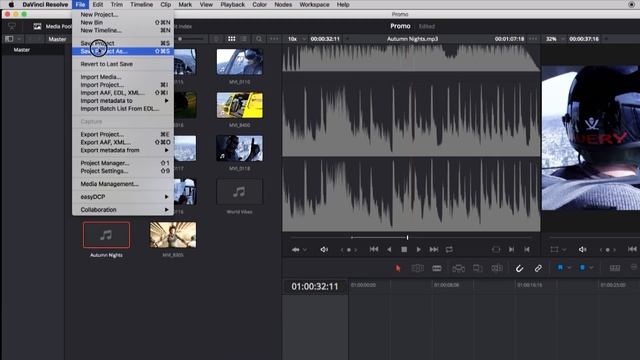640x360 pixels.
Task: Jump to last frame in source viewer
Action: pyautogui.click(x=434, y=249)
